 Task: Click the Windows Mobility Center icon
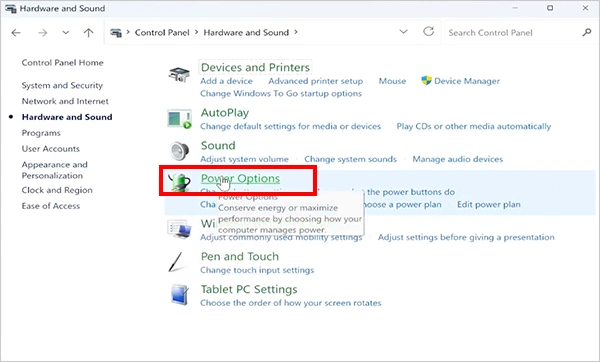179,229
